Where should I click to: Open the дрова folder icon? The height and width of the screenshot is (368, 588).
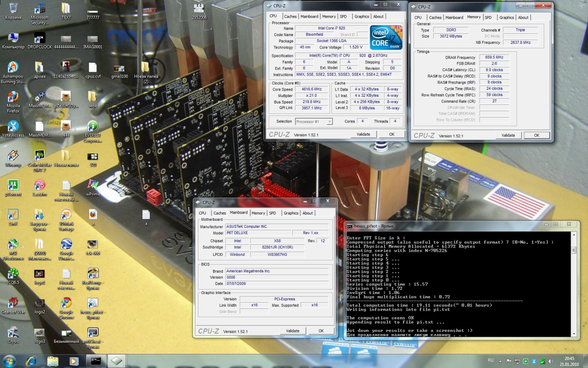(x=40, y=70)
